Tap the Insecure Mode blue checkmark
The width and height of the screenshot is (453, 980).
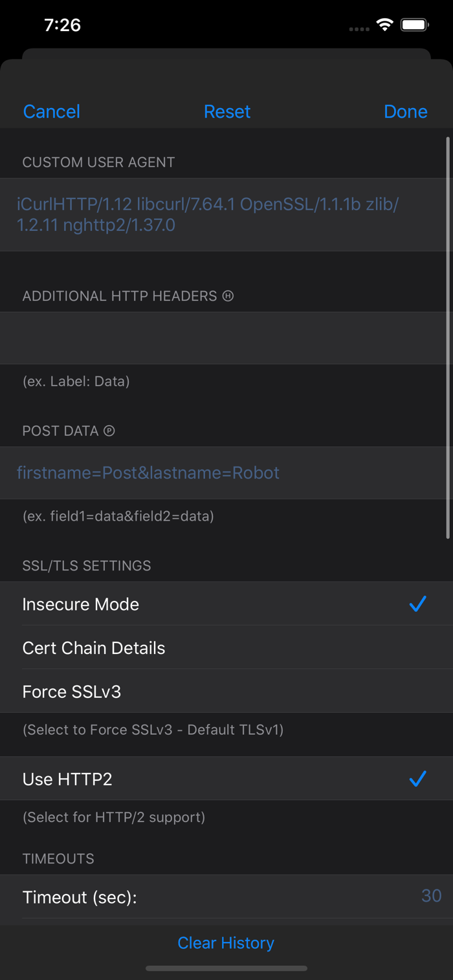pyautogui.click(x=418, y=604)
